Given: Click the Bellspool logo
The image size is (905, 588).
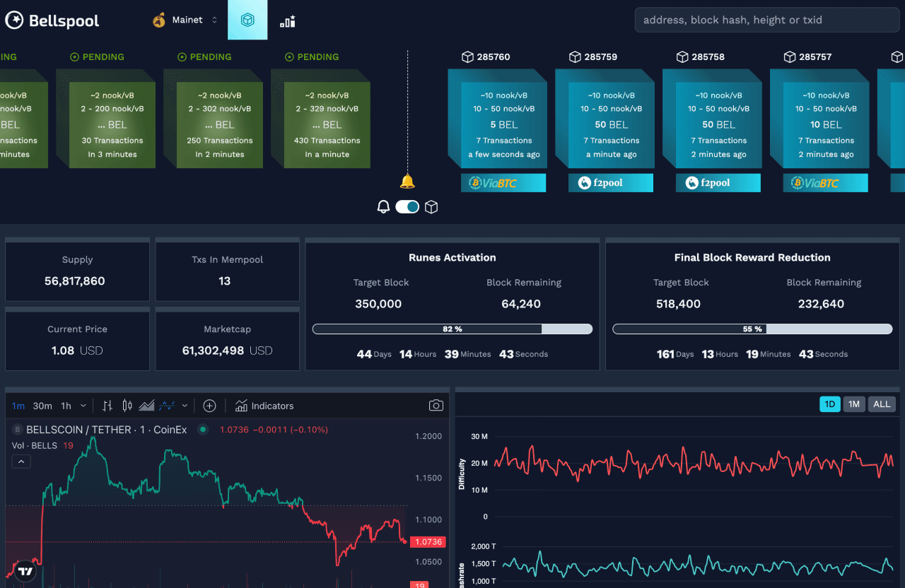Looking at the screenshot, I should [x=52, y=20].
